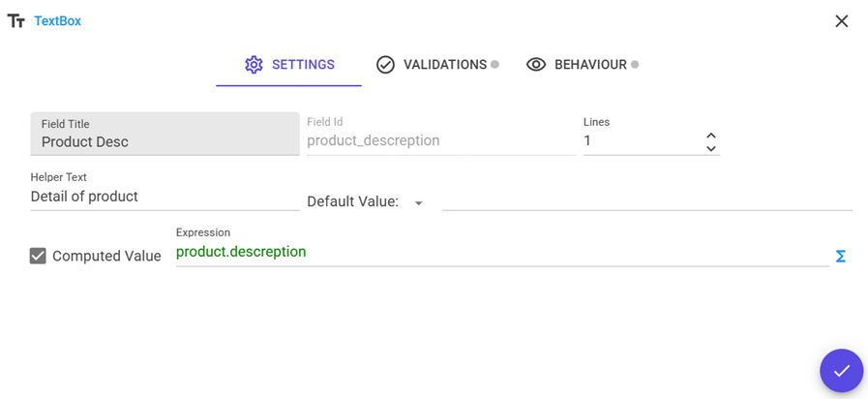Click the Tt text box type icon
868x399 pixels.
click(x=15, y=21)
